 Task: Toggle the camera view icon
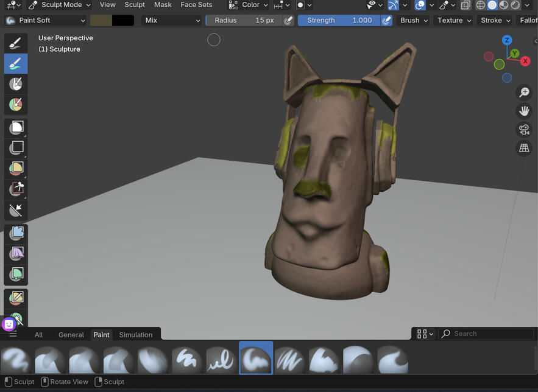[523, 130]
